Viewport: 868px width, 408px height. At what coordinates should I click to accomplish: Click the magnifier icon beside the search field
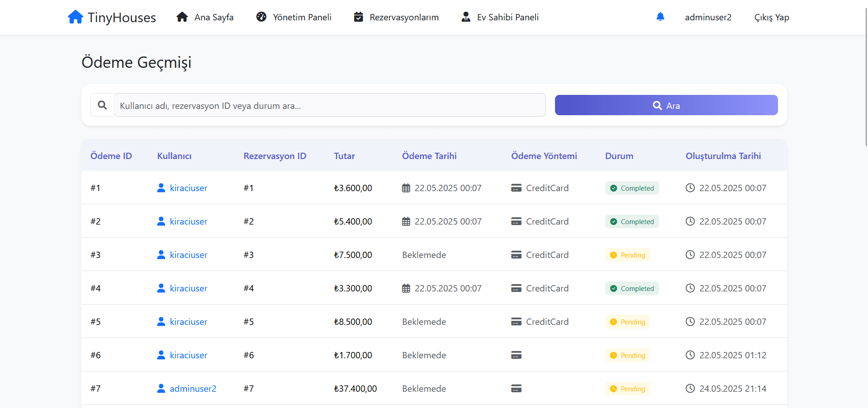point(102,105)
